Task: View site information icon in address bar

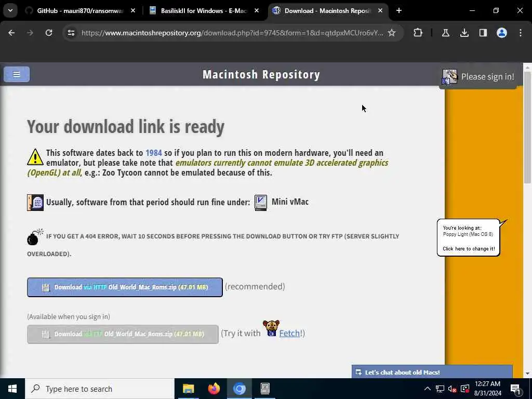Action: (x=71, y=33)
